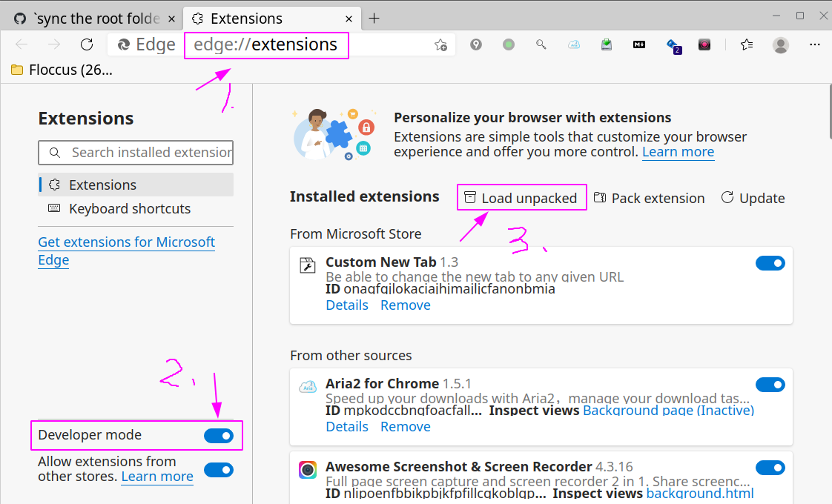Open Get extensions for Microsoft Edge link
The width and height of the screenshot is (832, 504).
(x=126, y=251)
